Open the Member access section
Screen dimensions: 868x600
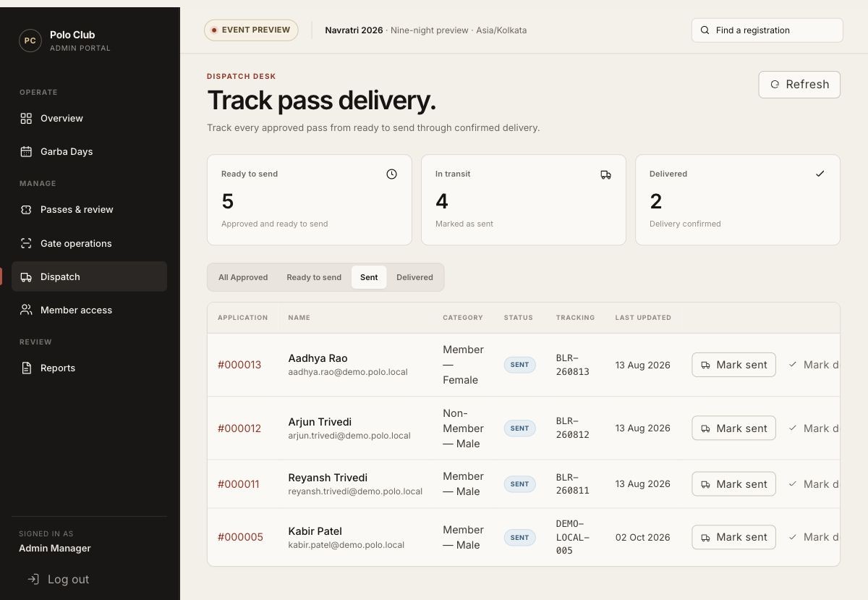[89, 310]
